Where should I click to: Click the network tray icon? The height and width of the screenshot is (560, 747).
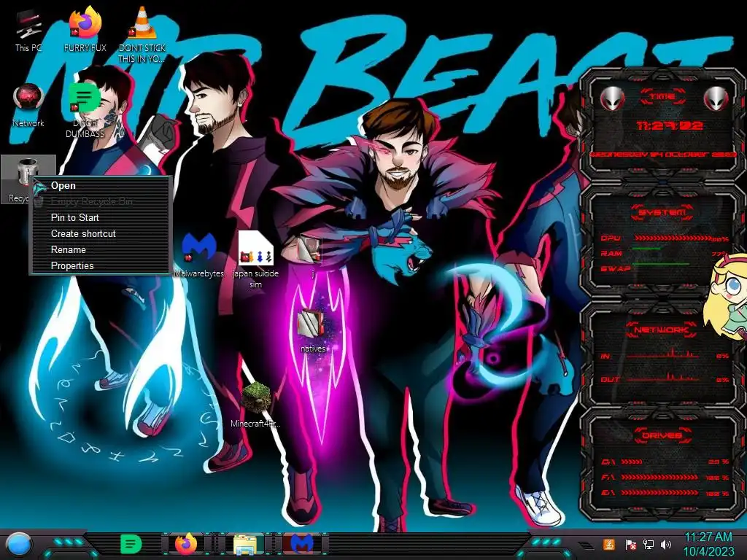point(649,544)
